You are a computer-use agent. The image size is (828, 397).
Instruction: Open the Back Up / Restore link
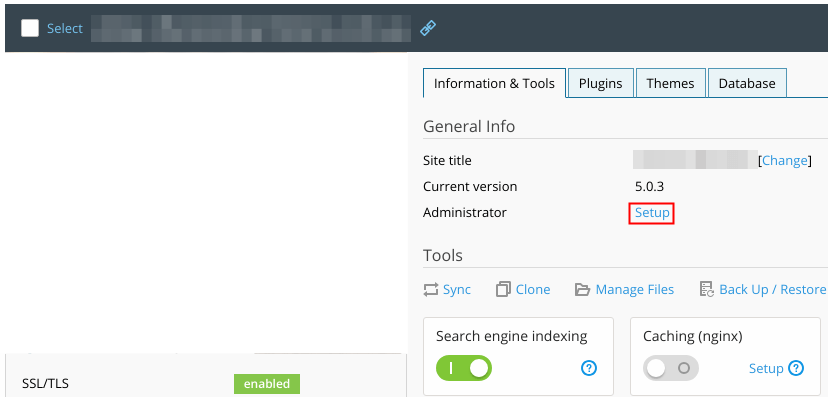point(773,289)
